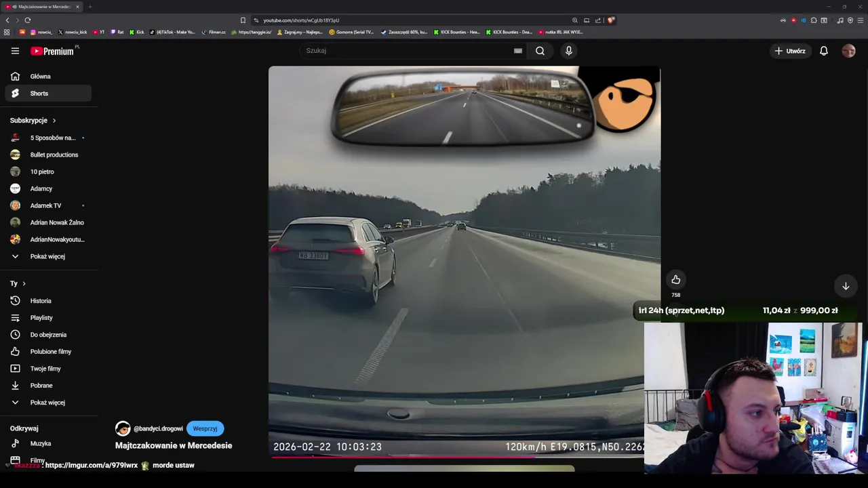Open the 5 Sposobów na... subscription

click(x=48, y=138)
